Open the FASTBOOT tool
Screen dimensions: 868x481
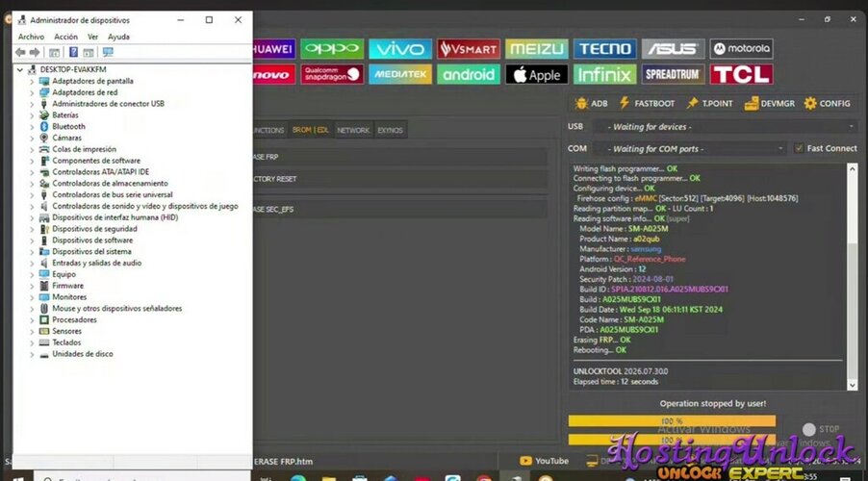pos(647,104)
